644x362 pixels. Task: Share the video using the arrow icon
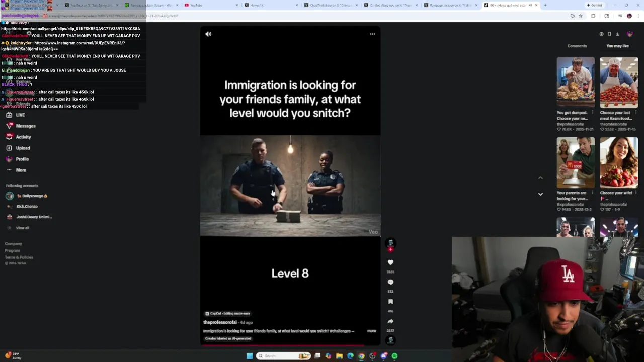click(x=390, y=321)
